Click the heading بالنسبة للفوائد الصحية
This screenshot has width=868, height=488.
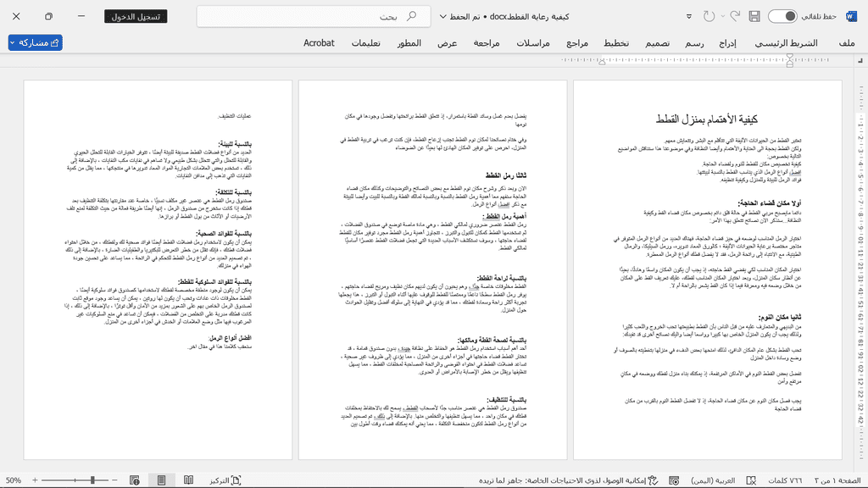point(224,234)
